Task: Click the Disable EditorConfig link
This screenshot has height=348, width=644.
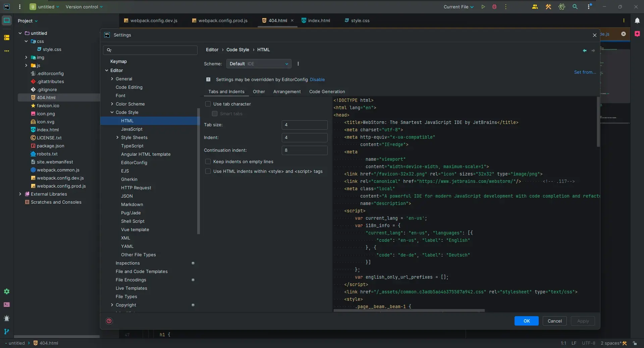Action: pos(317,79)
